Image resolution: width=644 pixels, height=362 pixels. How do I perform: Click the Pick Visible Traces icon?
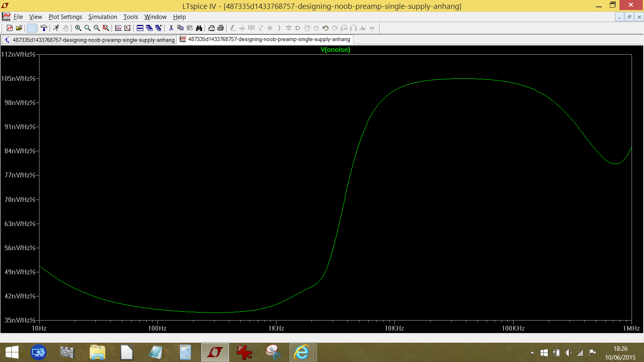pos(128,28)
